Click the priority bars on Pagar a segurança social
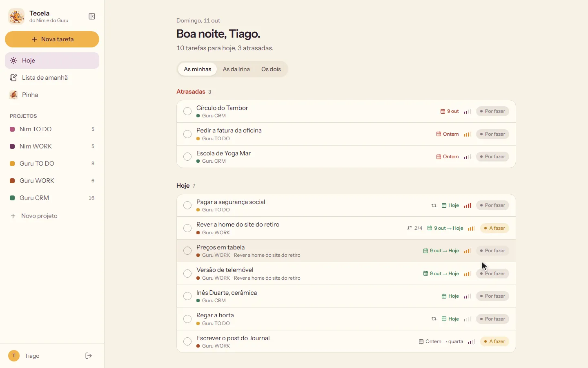The width and height of the screenshot is (588, 368). point(468,206)
